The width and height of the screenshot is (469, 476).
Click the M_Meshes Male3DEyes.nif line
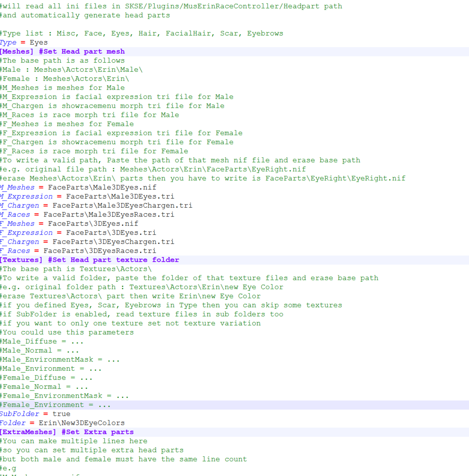78,187
